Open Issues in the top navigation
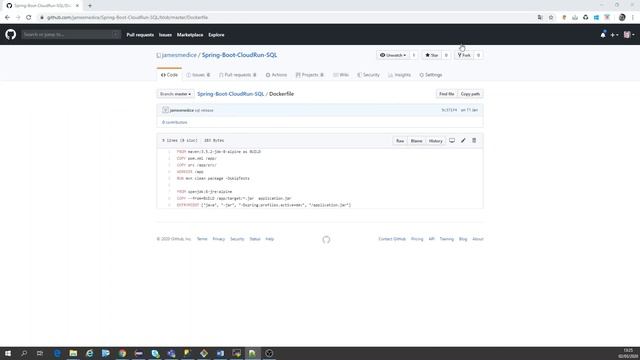The image size is (640, 360). [x=165, y=35]
